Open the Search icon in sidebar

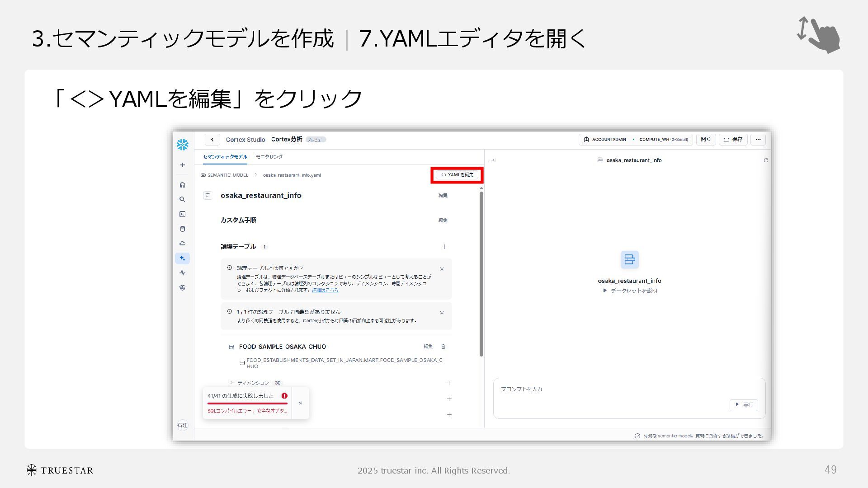point(182,199)
